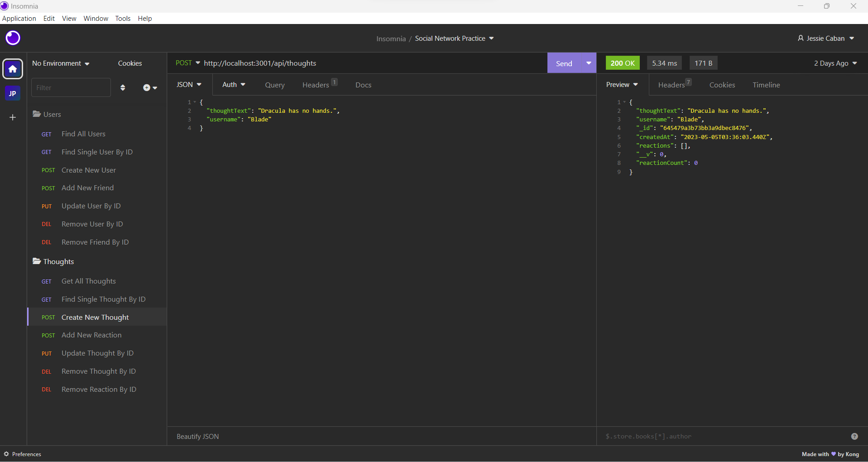Select Get All Thoughts request
The width and height of the screenshot is (868, 462).
tap(97, 281)
